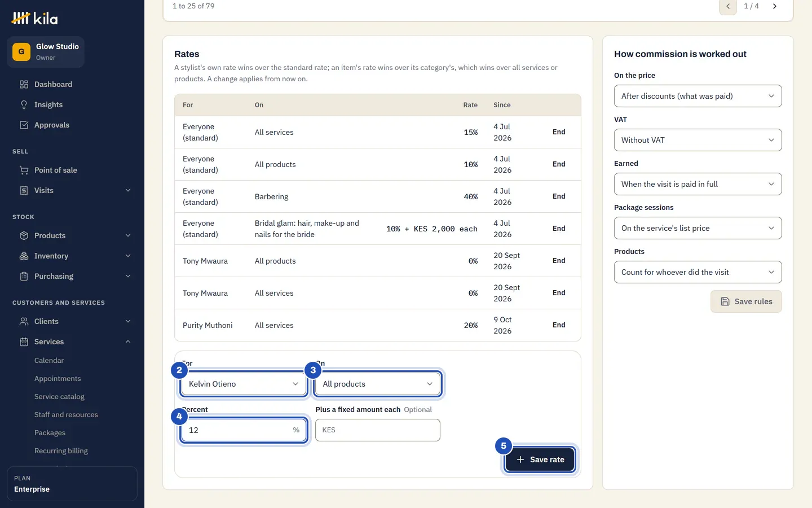Expand the Products submenu chevron
Viewport: 812px width, 508px height.
tap(128, 236)
